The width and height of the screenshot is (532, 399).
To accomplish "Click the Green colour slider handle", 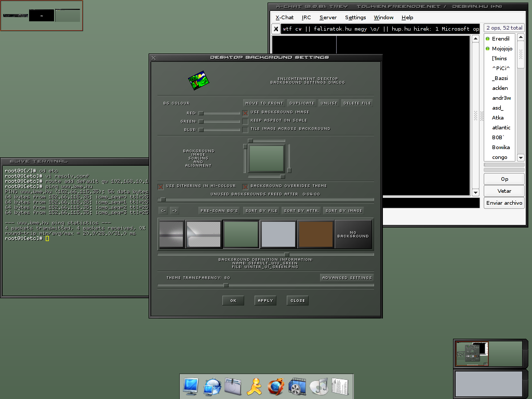I will click(x=201, y=122).
